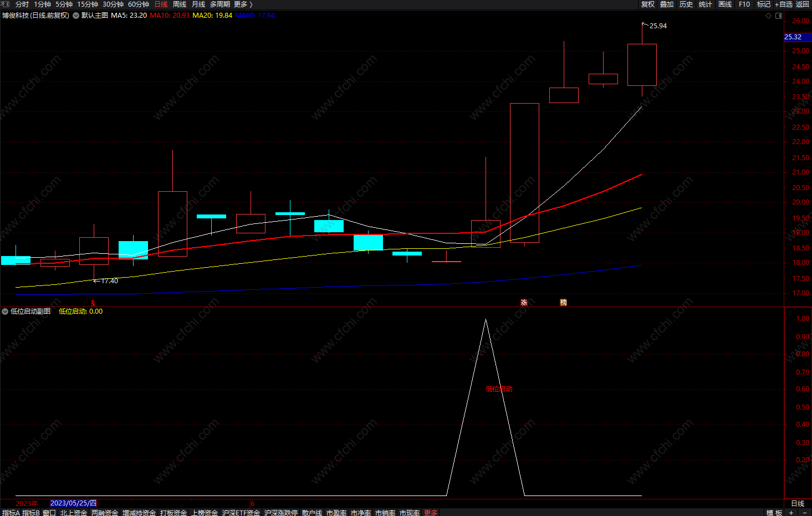
Task: Click the 窗口 window option
Action: (x=49, y=513)
